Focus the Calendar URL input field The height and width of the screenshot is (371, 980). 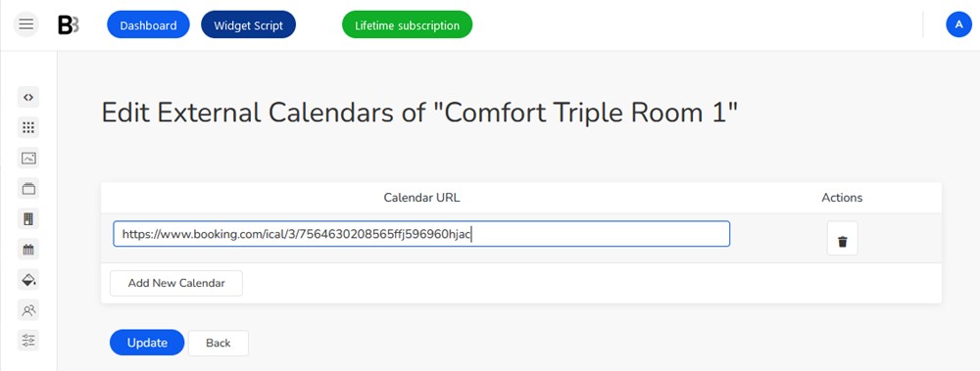click(x=421, y=234)
